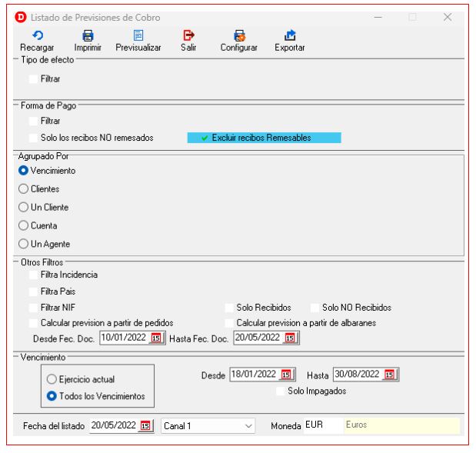Enable Solo los recibos NO remesados

click(33, 138)
